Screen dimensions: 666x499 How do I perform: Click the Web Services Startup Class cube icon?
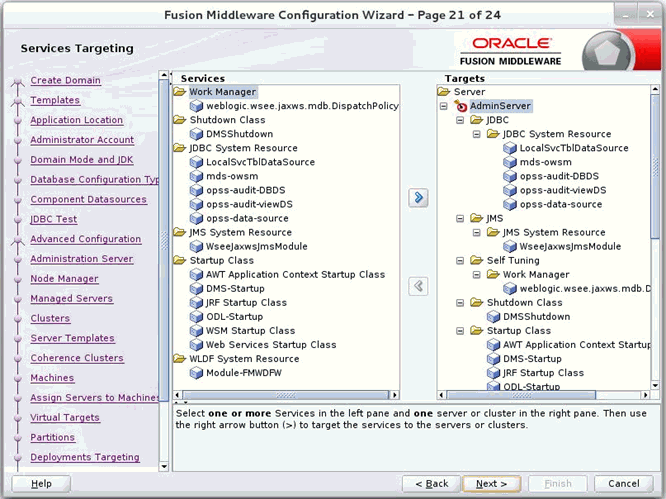(196, 345)
